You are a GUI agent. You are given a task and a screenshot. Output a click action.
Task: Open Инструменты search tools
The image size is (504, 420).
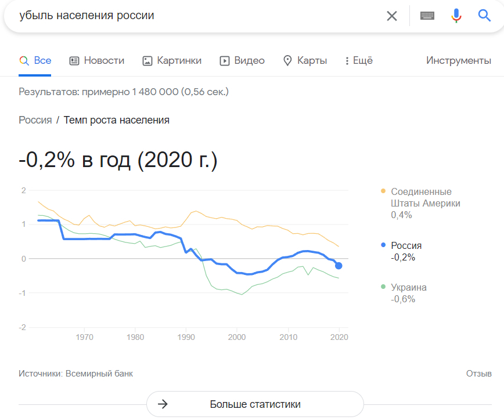pos(458,60)
